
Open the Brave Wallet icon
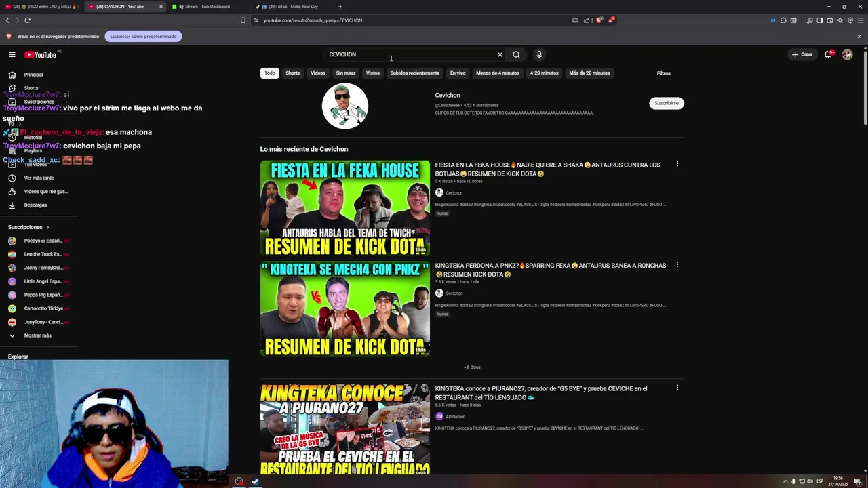click(830, 20)
